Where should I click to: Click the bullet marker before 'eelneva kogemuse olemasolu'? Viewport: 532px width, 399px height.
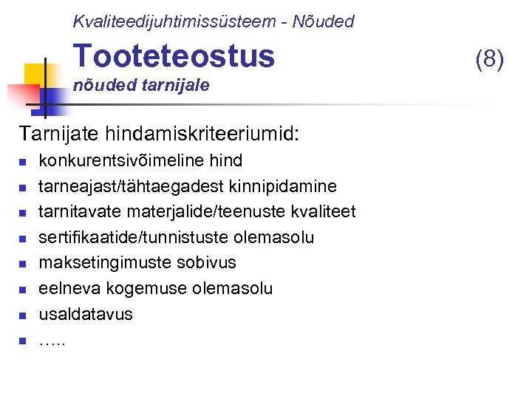23,290
